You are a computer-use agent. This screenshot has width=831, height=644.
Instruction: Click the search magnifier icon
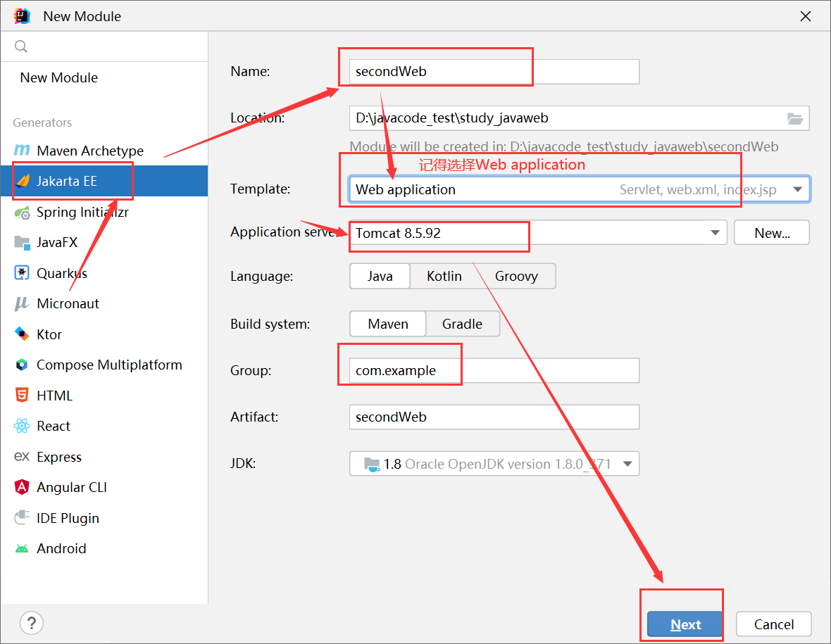coord(20,46)
